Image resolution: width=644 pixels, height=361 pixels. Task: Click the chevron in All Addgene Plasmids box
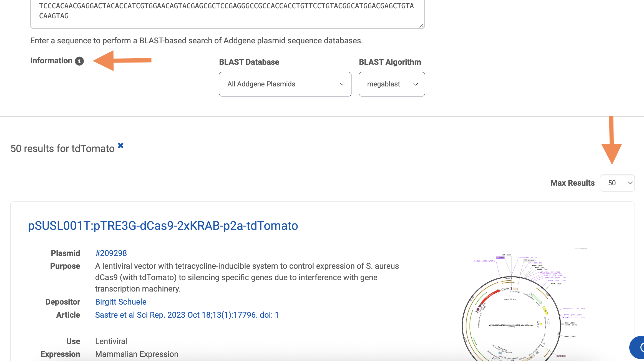pyautogui.click(x=342, y=84)
